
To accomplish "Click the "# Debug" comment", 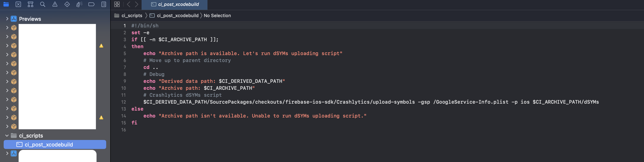I will 154,74.
